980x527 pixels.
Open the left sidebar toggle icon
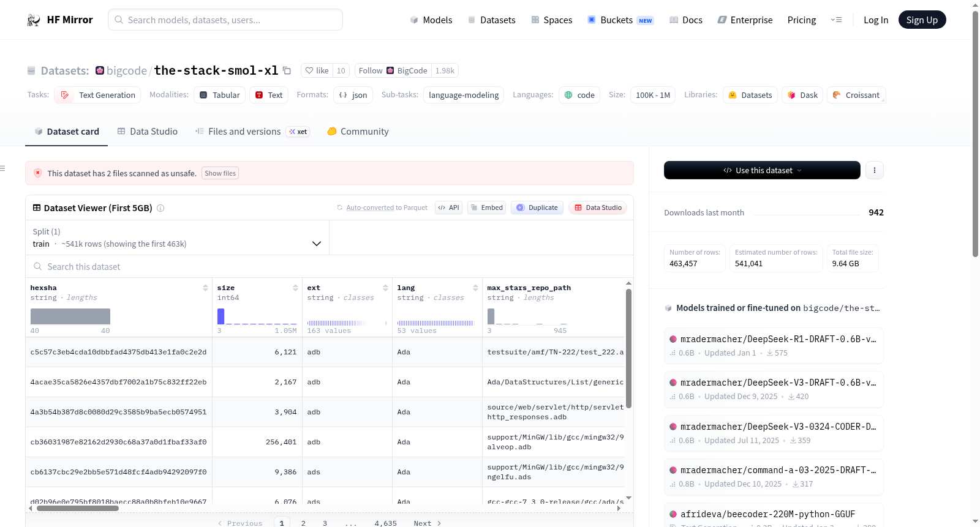(x=2, y=168)
